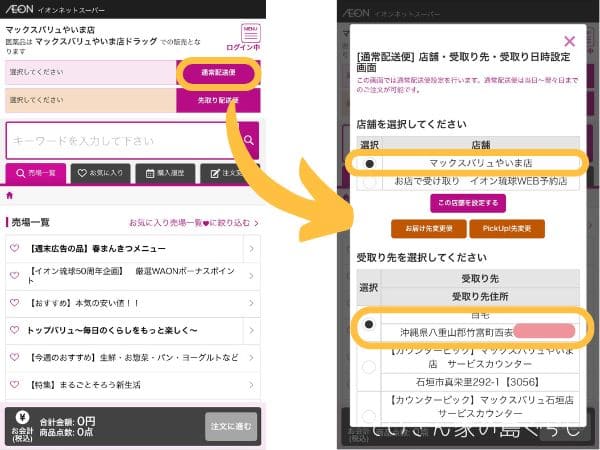The image size is (600, 450).
Task: Click ログイン中 status text
Action: (x=243, y=47)
